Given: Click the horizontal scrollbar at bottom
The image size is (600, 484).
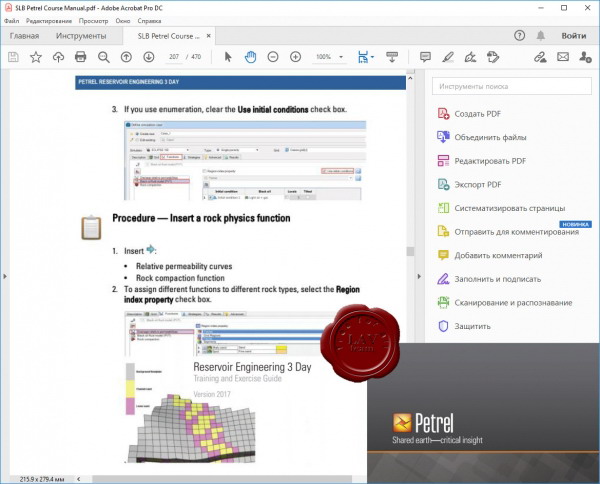Looking at the screenshot, I should coord(222,479).
